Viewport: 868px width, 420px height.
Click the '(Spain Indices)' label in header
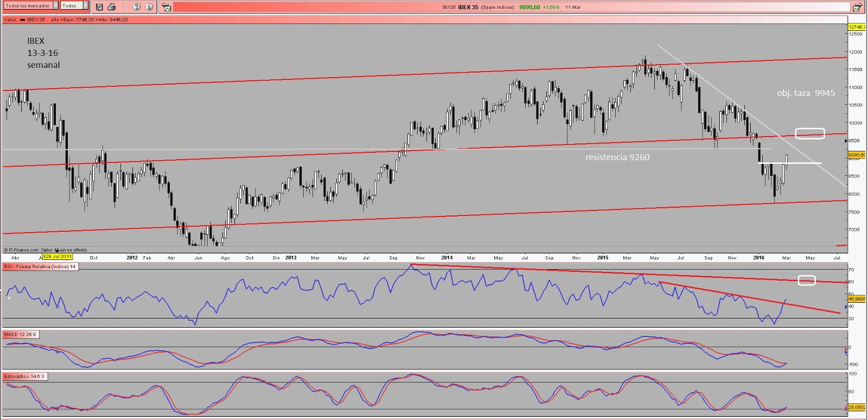[497, 7]
